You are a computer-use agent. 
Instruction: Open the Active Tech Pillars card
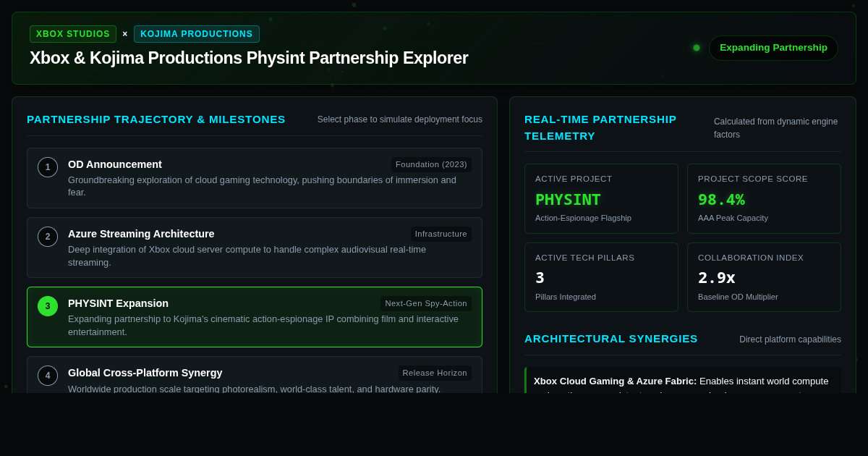pyautogui.click(x=601, y=277)
